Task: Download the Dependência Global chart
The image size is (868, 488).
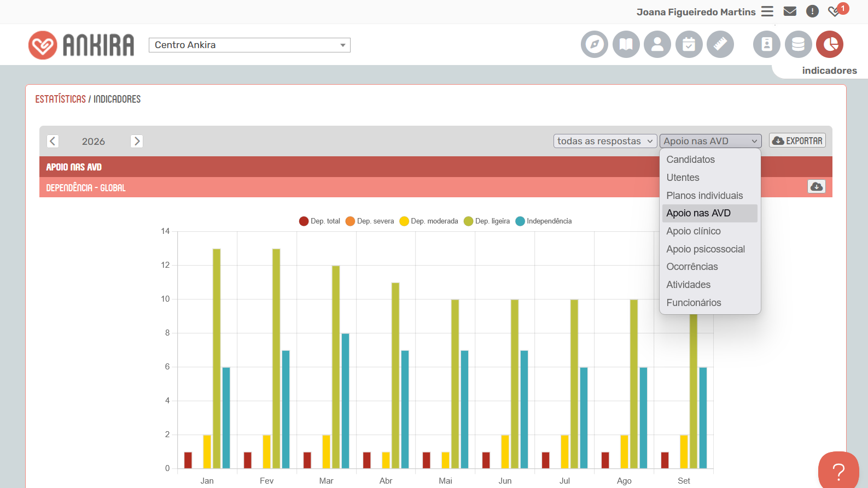Action: (x=817, y=186)
